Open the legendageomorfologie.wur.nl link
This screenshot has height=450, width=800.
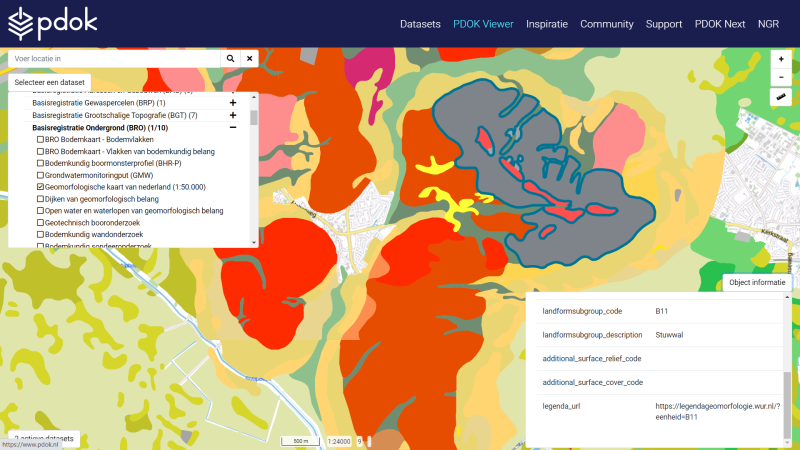717,411
